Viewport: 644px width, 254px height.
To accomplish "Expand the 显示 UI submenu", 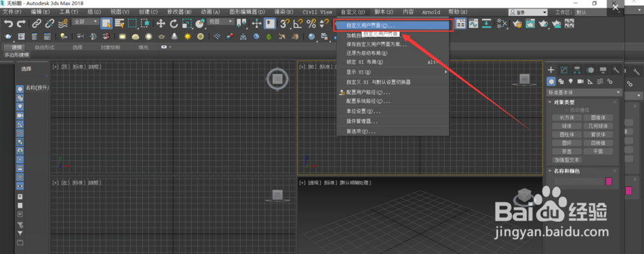I will pos(393,72).
